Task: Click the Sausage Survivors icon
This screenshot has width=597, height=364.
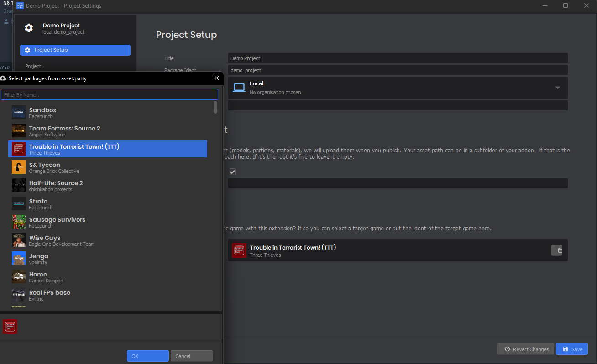Action: tap(19, 222)
